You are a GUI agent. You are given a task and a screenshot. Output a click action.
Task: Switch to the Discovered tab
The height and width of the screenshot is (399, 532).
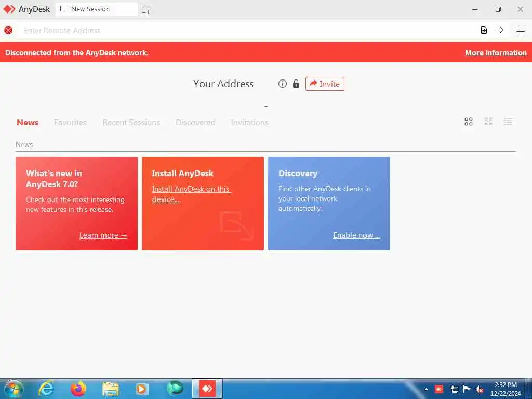(195, 123)
